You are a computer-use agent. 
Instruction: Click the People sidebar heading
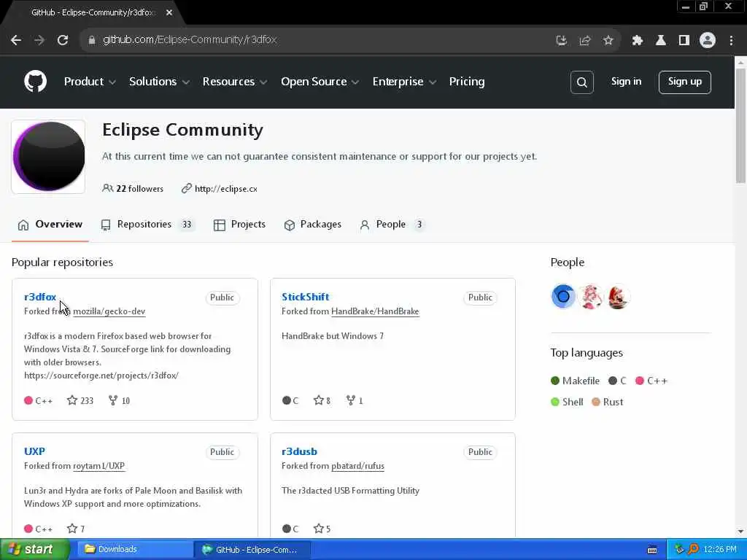tap(567, 262)
